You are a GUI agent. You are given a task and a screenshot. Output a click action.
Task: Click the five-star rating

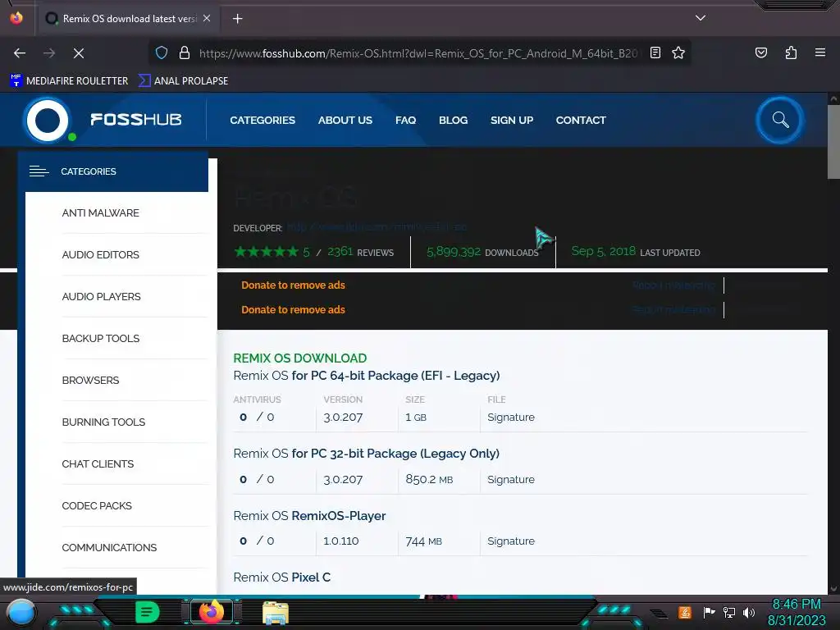(x=267, y=251)
